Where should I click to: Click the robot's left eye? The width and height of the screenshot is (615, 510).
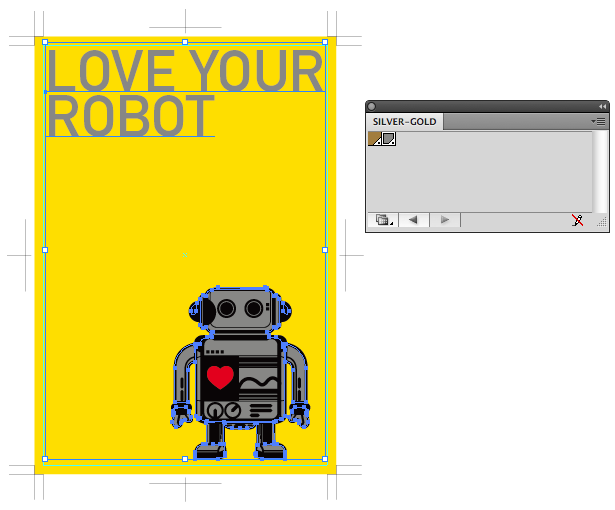point(227,309)
